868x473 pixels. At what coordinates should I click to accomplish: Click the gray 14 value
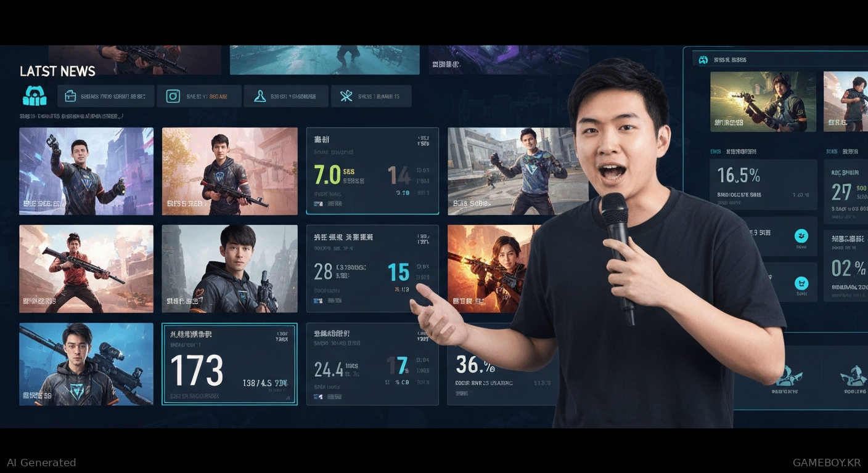tap(399, 176)
